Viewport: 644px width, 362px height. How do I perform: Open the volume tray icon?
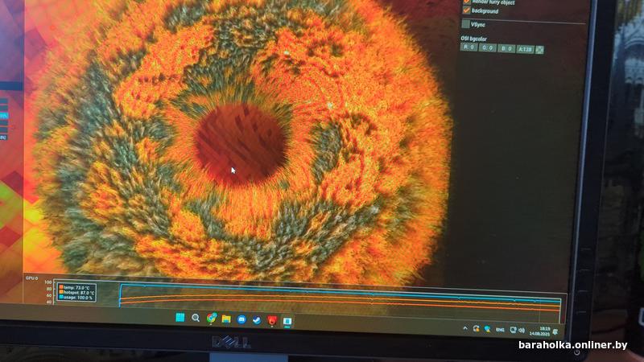coord(522,330)
